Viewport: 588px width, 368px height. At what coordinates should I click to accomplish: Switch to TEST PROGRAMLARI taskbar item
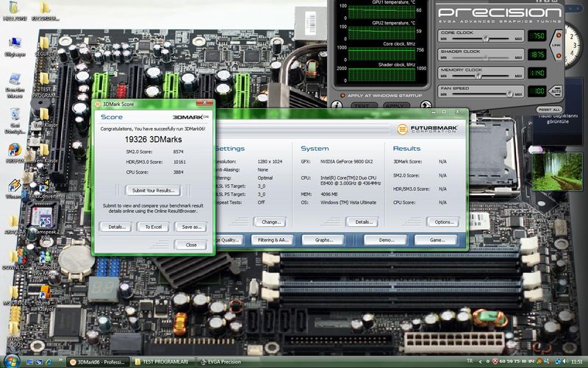pos(163,362)
